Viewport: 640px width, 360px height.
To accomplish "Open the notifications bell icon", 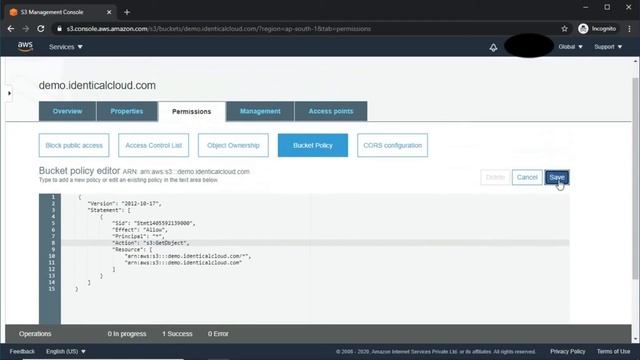I will tap(493, 47).
